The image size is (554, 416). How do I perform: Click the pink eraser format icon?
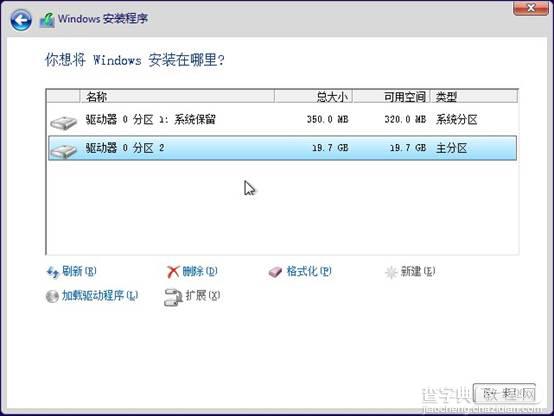[x=275, y=272]
